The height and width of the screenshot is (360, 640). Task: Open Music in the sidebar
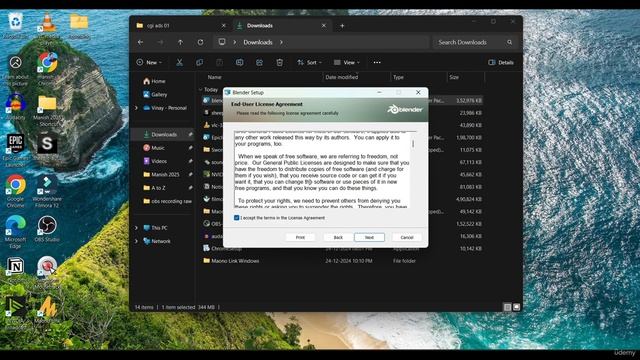[x=154, y=148]
